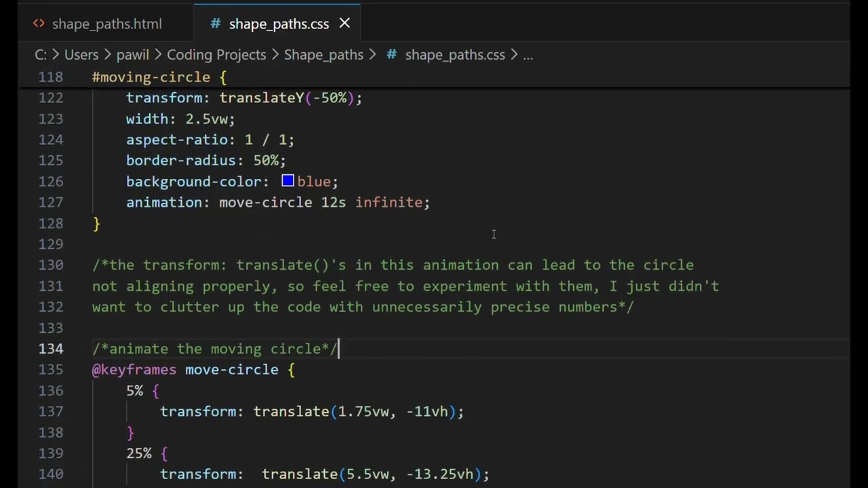Select the shape_paths.css tab
The image size is (868, 488).
pos(279,24)
